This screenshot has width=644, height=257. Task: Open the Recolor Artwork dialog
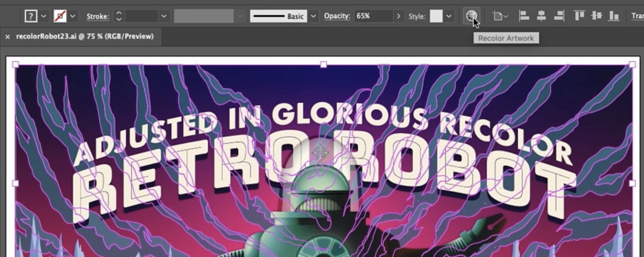pos(471,16)
